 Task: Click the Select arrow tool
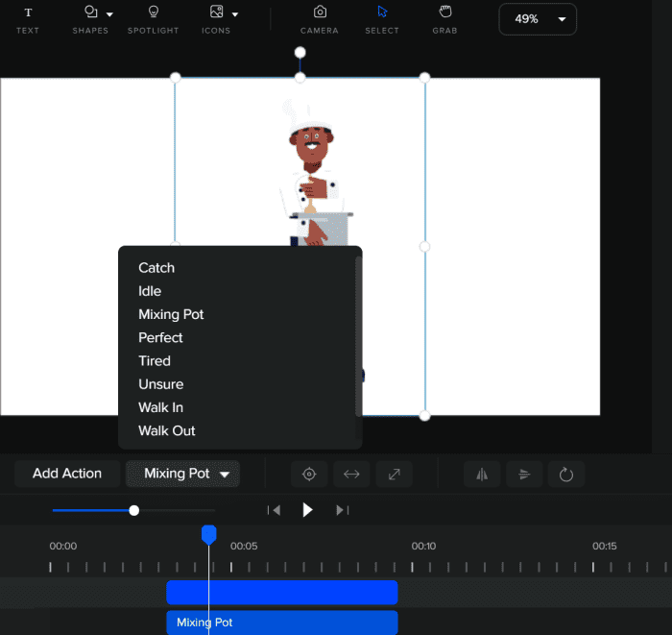coord(382,19)
